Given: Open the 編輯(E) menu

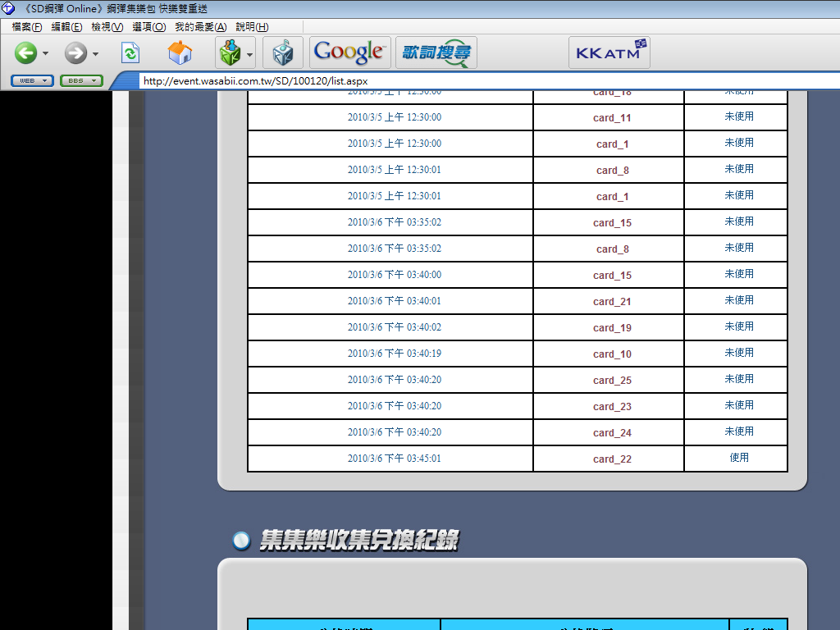Looking at the screenshot, I should click(66, 27).
